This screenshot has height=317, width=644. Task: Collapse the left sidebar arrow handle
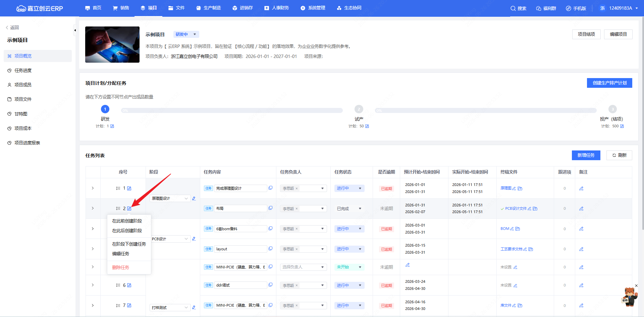pos(75,30)
